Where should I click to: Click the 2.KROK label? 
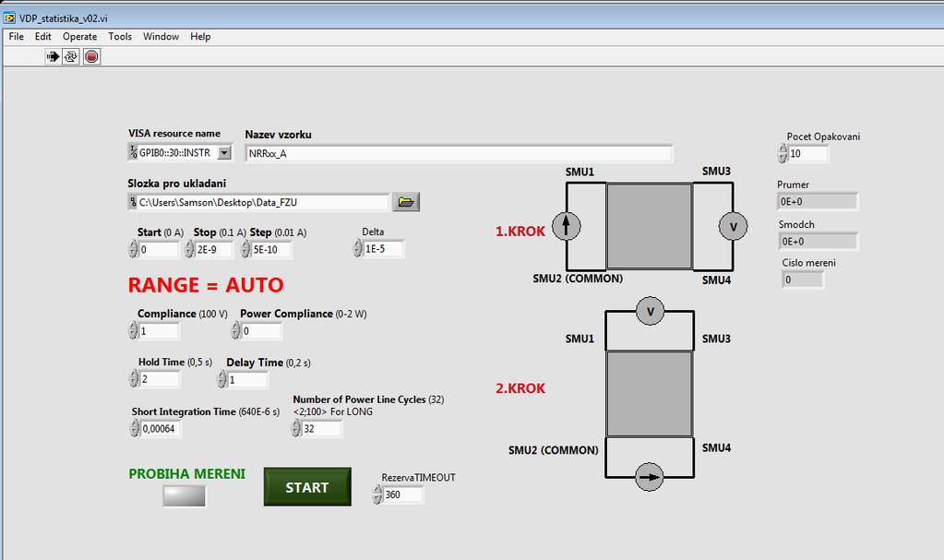click(520, 388)
